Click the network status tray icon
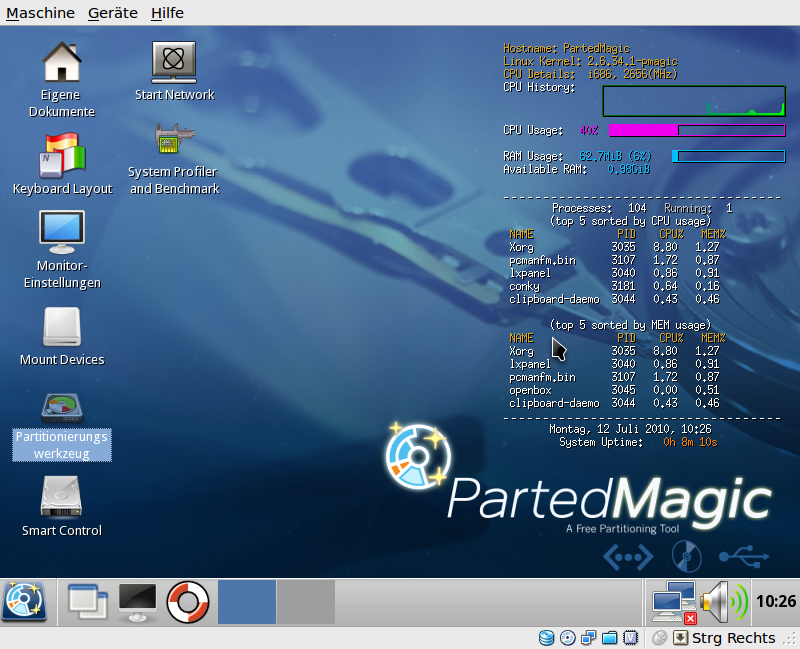Screen dimensions: 800x649 tap(674, 602)
